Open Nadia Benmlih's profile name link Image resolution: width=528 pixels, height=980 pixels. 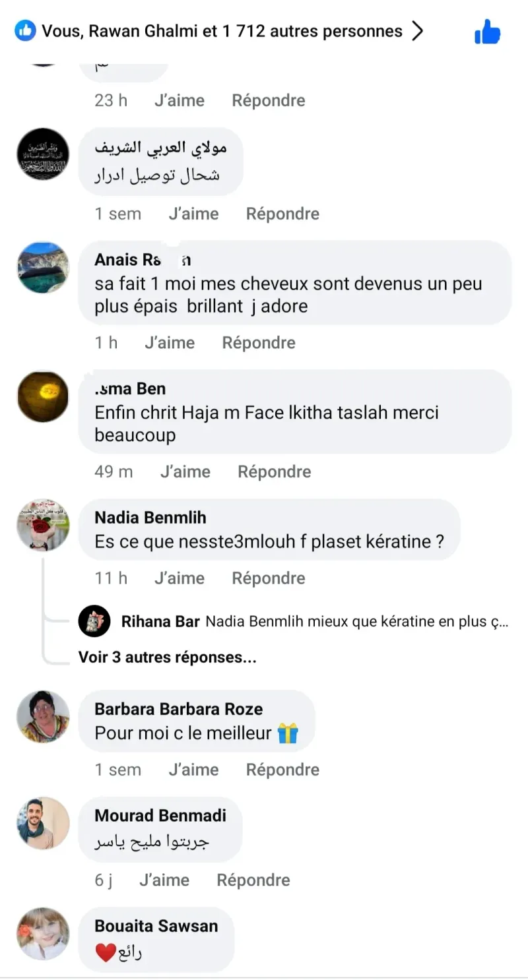pyautogui.click(x=150, y=517)
